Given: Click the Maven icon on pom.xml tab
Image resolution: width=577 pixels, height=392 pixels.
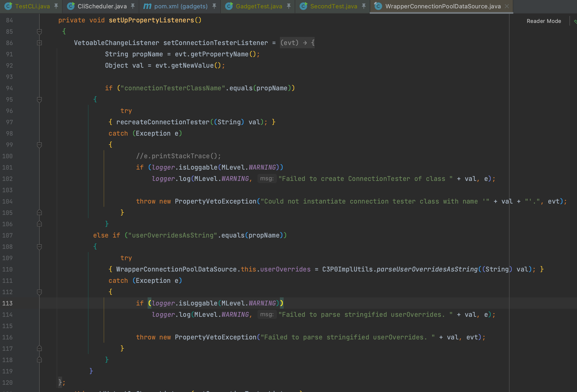Looking at the screenshot, I should point(147,6).
